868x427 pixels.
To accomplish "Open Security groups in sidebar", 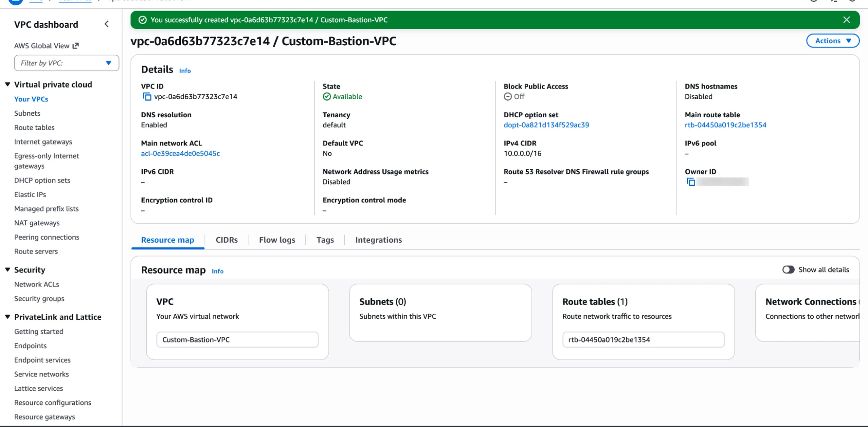I will [x=39, y=298].
